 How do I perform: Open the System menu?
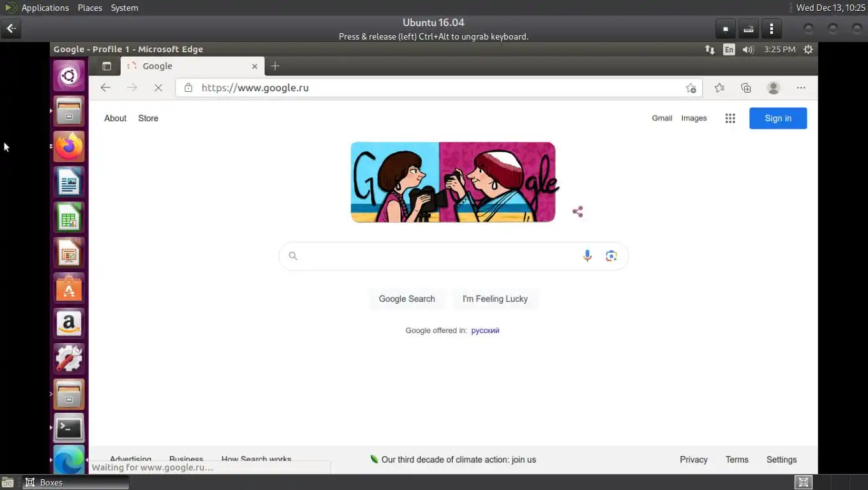[124, 8]
